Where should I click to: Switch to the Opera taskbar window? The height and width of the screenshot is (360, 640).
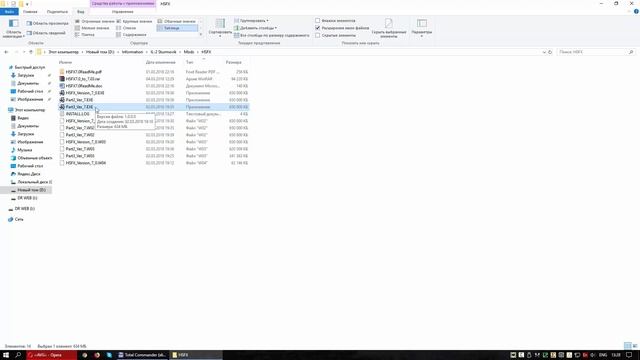51,355
